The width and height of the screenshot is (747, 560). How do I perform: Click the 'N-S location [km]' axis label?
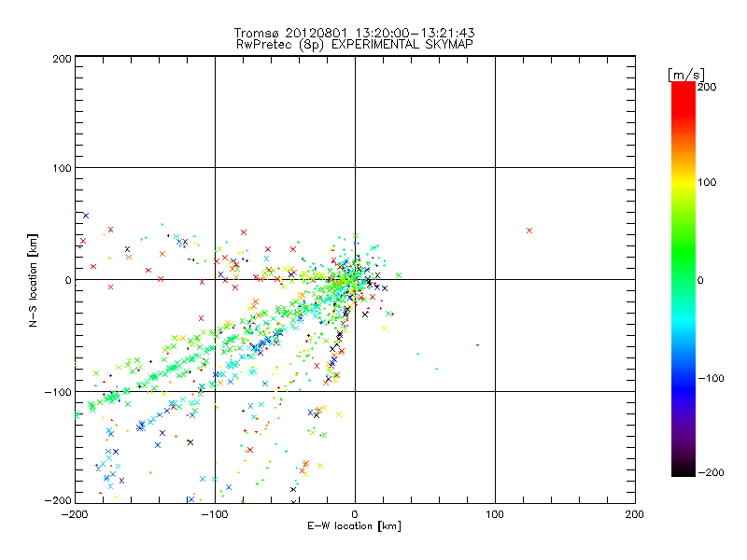coord(33,280)
